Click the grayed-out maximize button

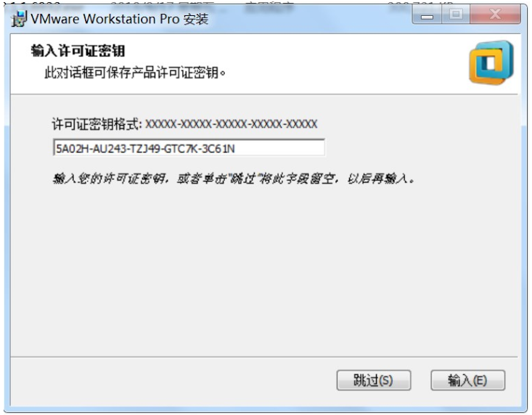(456, 15)
